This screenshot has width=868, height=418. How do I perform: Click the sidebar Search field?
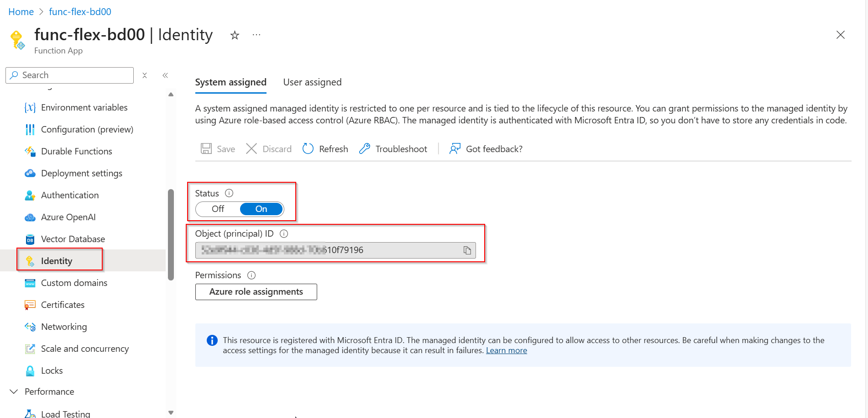[69, 75]
